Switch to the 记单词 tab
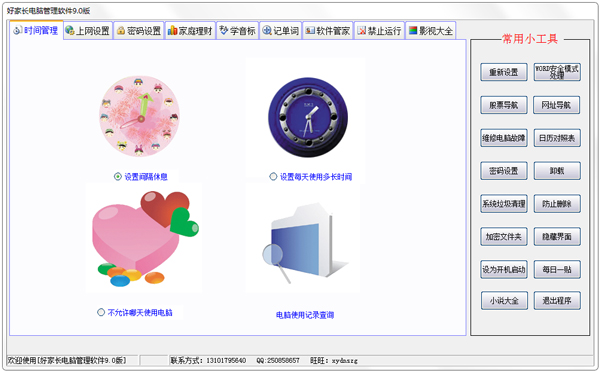 tap(281, 31)
